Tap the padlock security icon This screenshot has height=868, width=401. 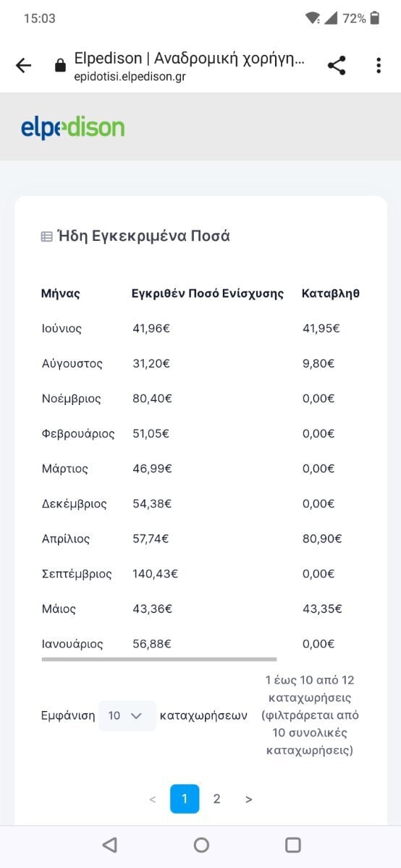point(60,66)
